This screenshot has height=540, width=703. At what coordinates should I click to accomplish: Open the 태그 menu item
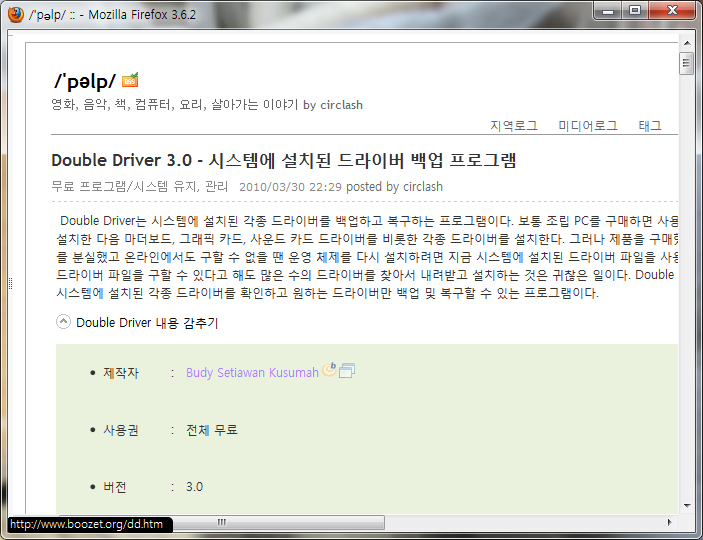650,126
